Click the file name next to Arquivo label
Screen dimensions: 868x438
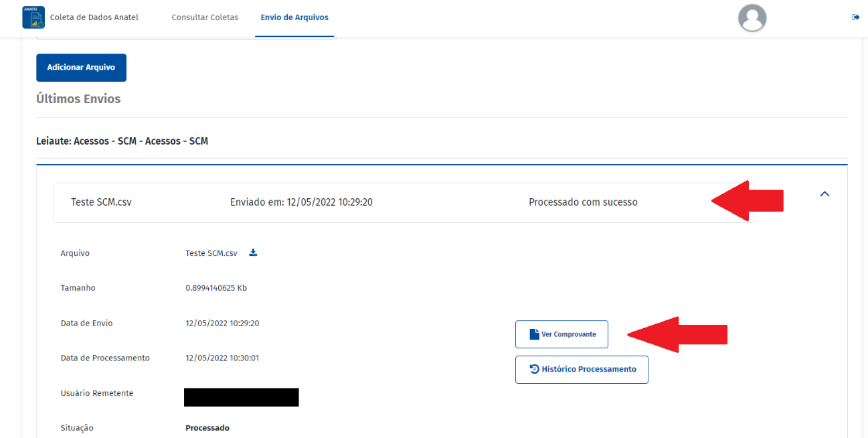point(211,253)
